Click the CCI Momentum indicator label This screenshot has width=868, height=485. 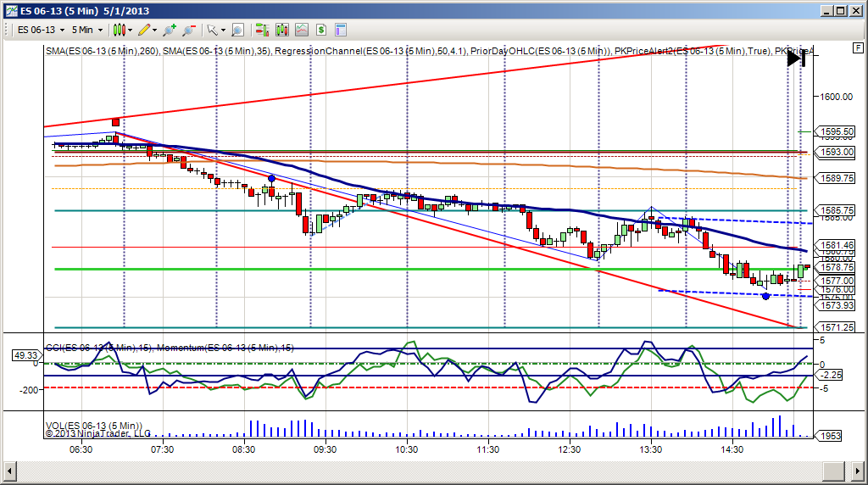point(170,348)
